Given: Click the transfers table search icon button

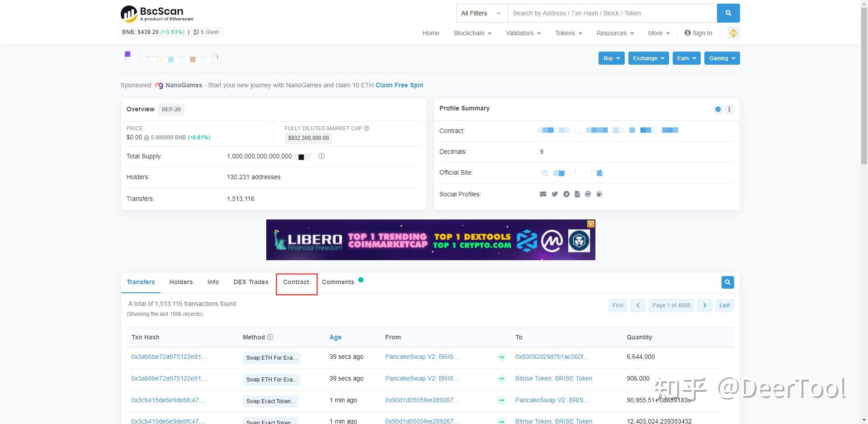Looking at the screenshot, I should [x=727, y=282].
